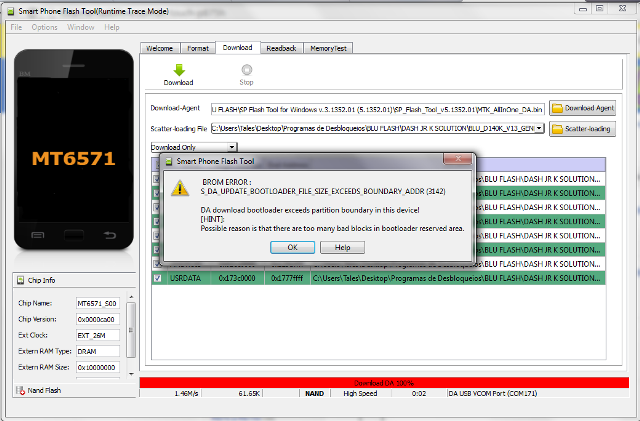640x421 pixels.
Task: Click the 0x173c0000 begin address cell
Action: coord(237,278)
